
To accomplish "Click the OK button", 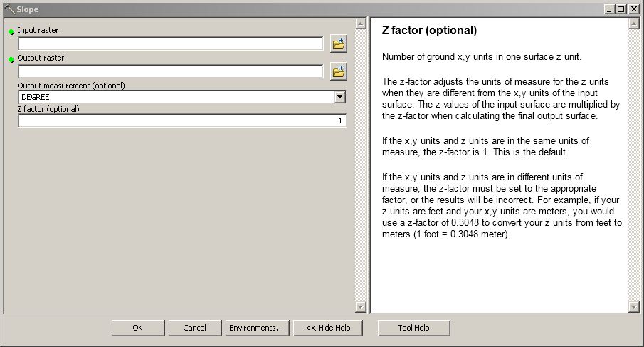I will click(137, 328).
